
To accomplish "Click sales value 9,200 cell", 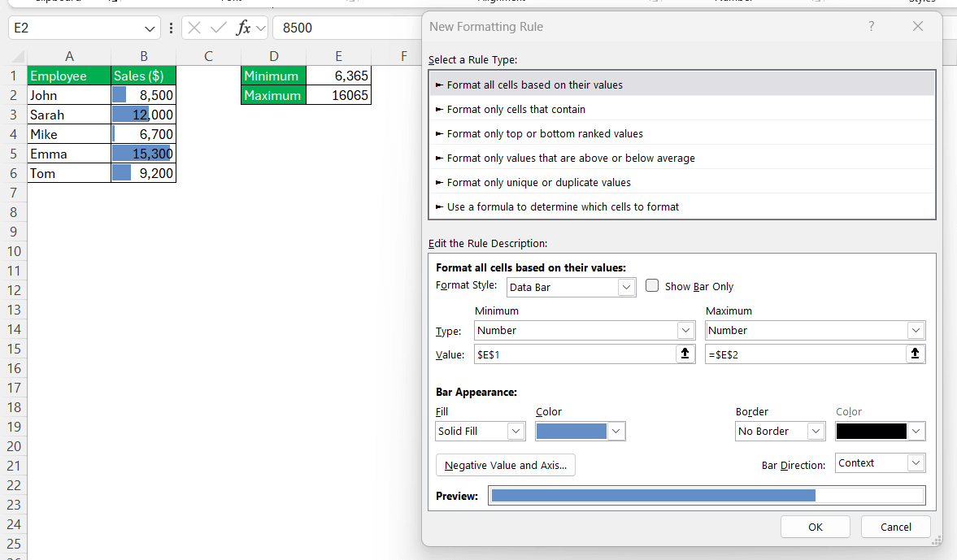I will [x=143, y=173].
